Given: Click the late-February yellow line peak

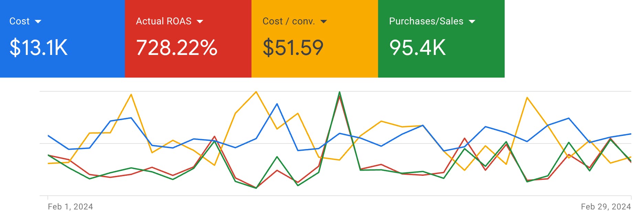Looking at the screenshot, I should 527,98.
